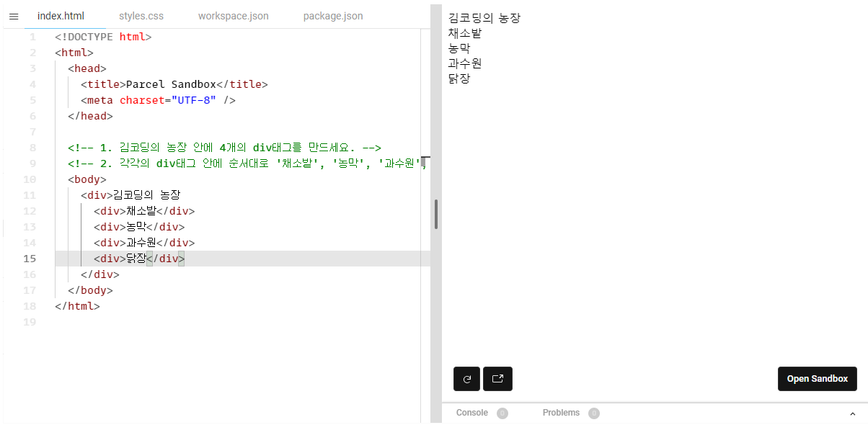Click the Problems count badge
The height and width of the screenshot is (430, 868).
click(594, 413)
